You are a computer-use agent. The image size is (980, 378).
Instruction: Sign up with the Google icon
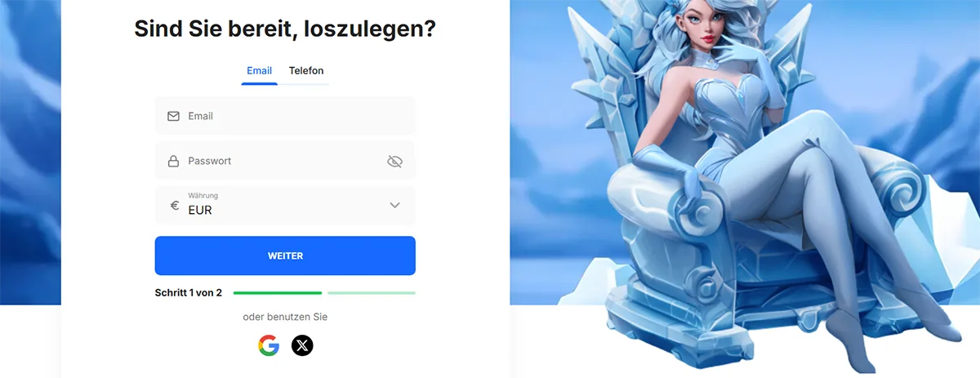pos(269,345)
